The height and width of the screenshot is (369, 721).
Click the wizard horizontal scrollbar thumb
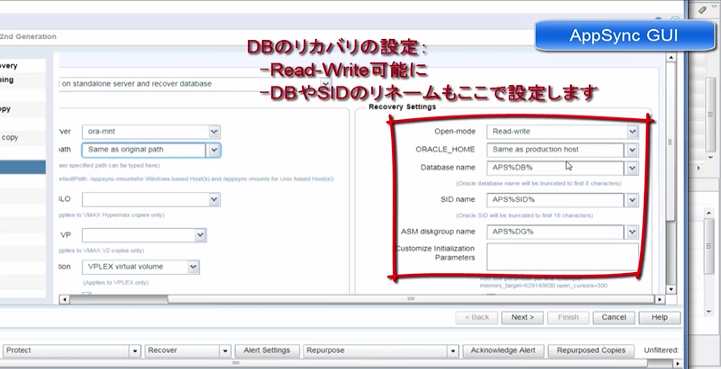(411, 299)
